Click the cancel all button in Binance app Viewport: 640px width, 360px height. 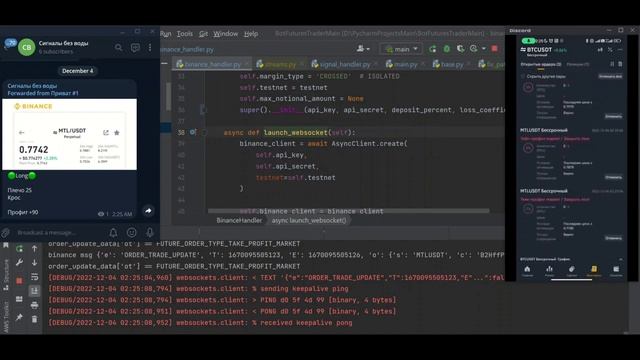[x=611, y=76]
